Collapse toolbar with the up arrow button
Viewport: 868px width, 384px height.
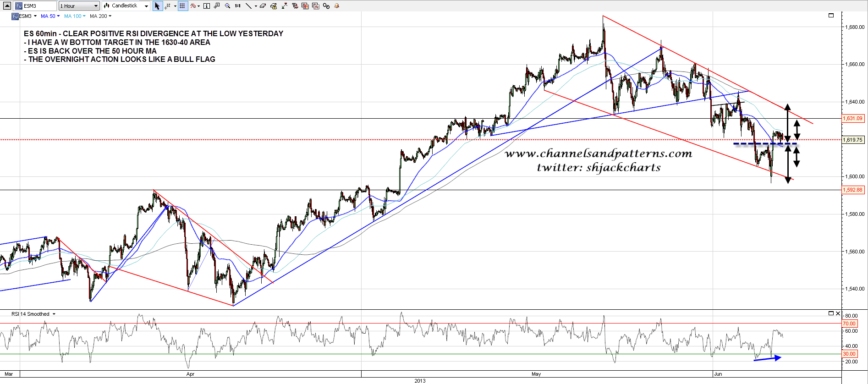pos(7,6)
